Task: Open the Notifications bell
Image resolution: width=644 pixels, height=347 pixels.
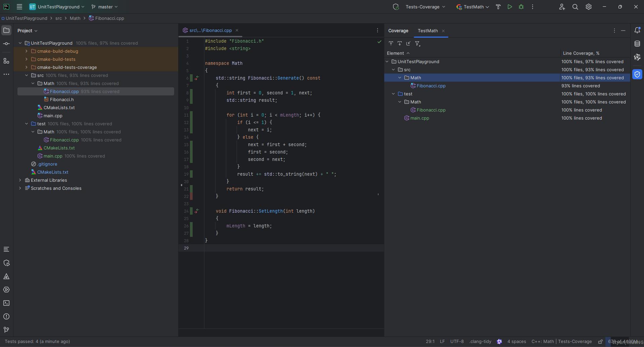Action: click(637, 30)
